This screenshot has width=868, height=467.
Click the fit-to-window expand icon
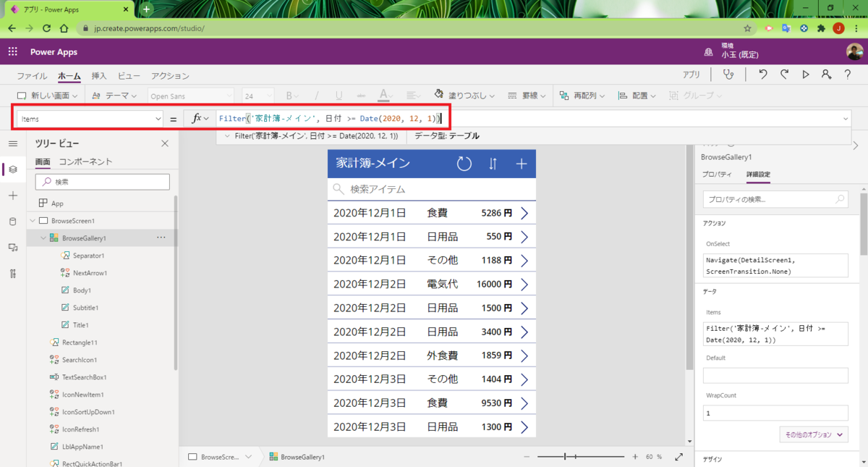pos(678,457)
